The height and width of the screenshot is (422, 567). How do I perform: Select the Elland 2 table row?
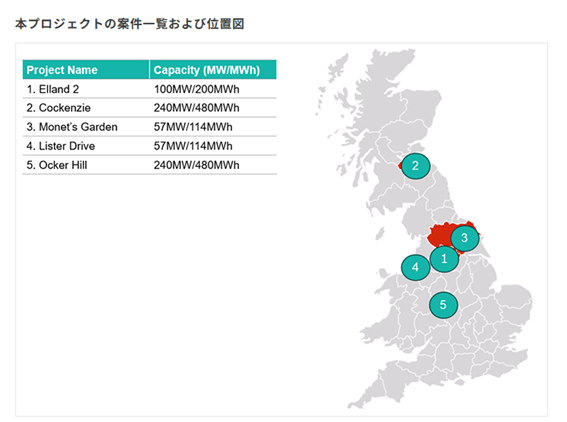(x=150, y=89)
